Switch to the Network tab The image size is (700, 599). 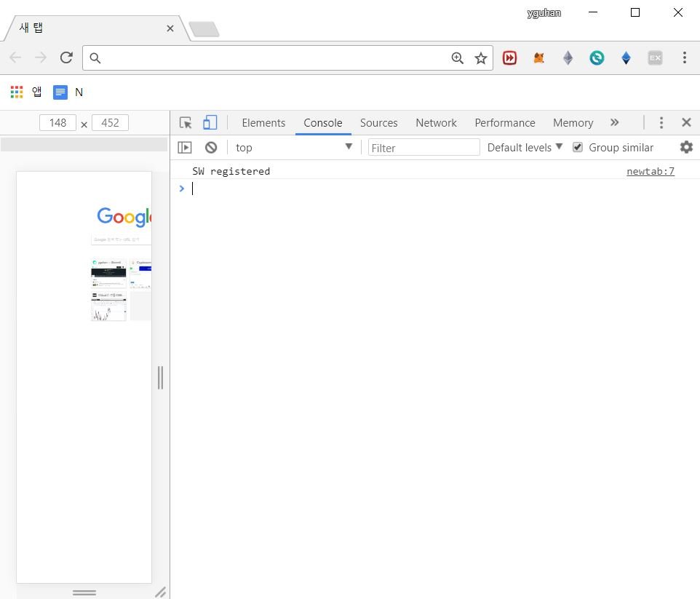436,123
